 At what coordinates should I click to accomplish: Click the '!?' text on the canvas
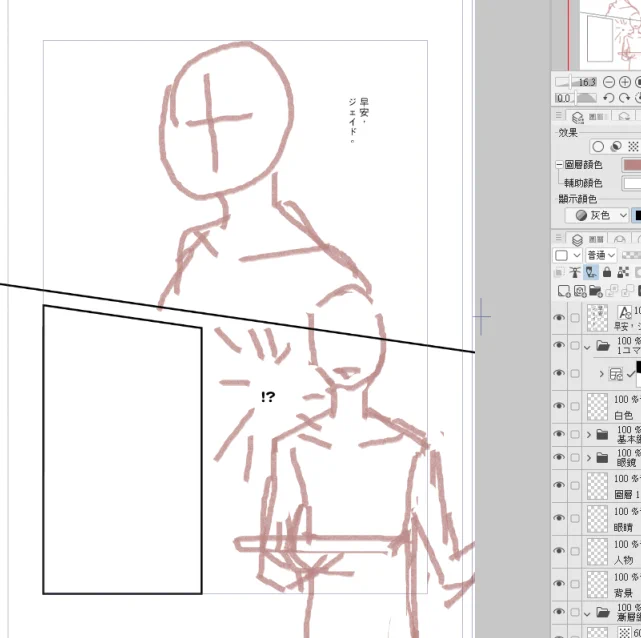(268, 396)
